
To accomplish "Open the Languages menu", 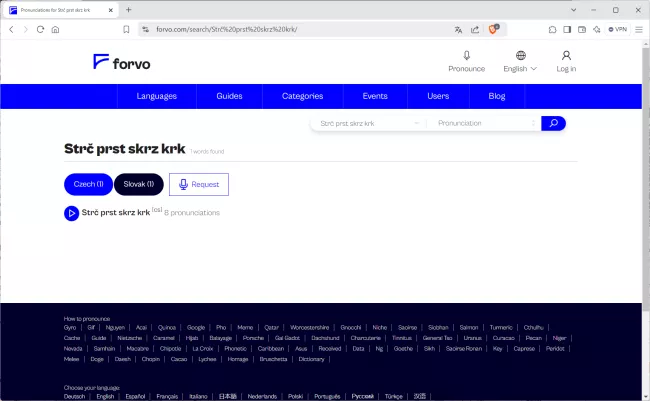I will (x=157, y=96).
